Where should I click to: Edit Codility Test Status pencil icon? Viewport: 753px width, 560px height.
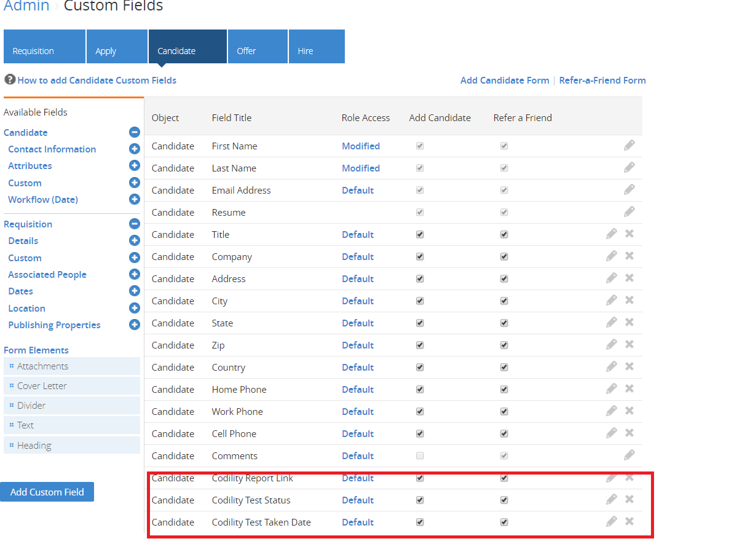611,500
